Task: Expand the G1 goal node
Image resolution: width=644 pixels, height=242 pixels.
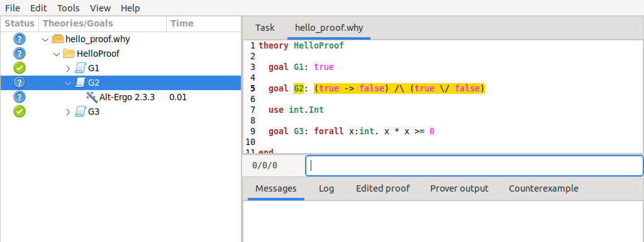Action: tap(68, 68)
